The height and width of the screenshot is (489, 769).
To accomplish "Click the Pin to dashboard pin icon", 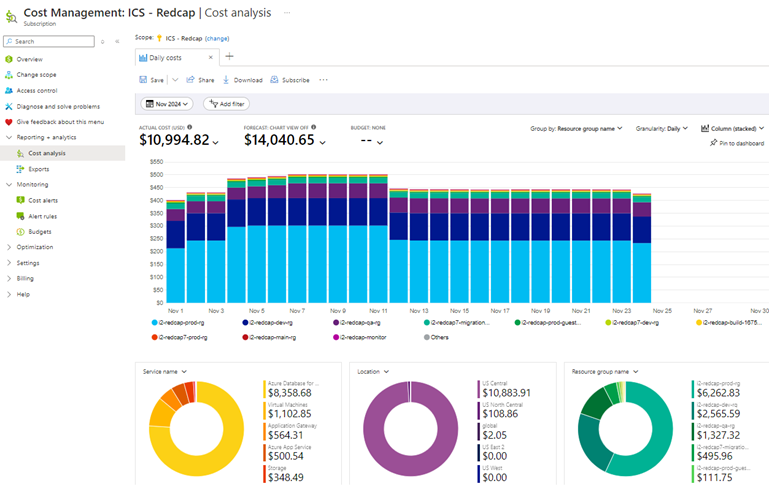I will [x=714, y=143].
